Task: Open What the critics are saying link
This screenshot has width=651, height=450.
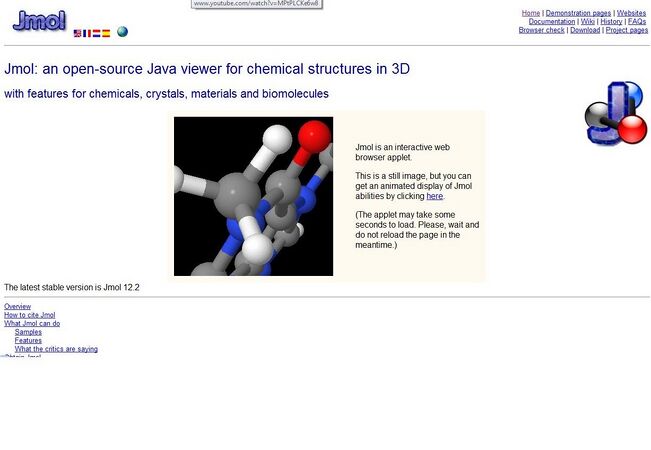Action: coord(56,349)
